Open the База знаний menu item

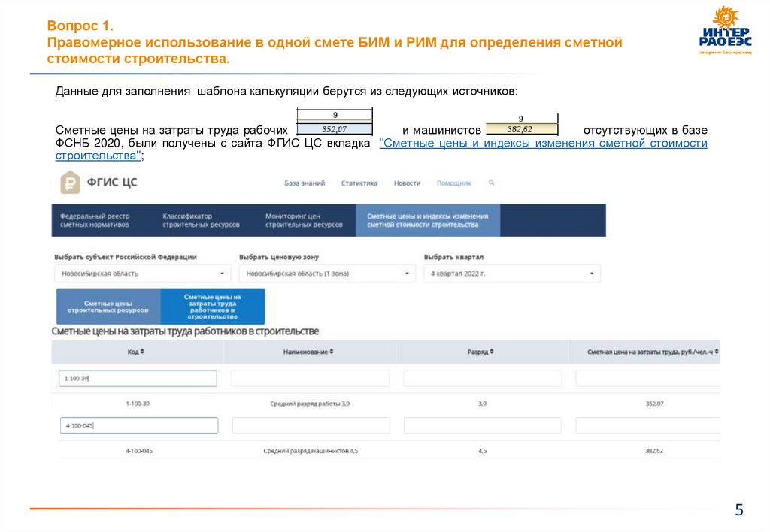tap(305, 183)
